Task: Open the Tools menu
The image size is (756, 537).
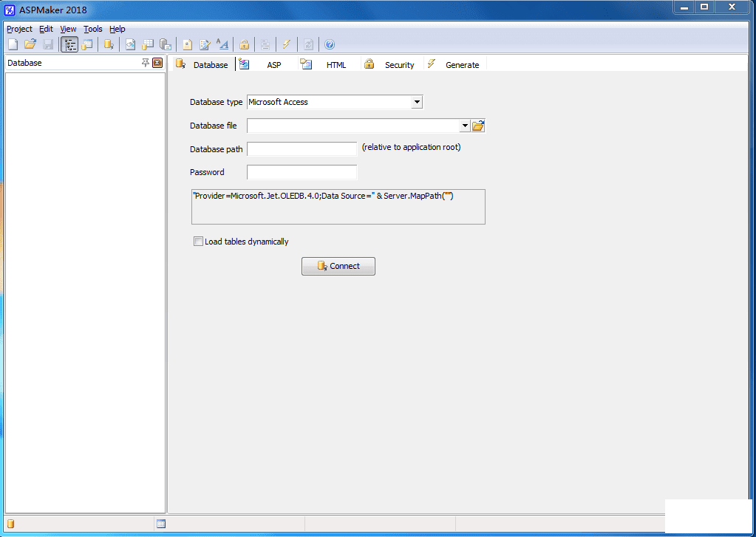Action: click(93, 29)
